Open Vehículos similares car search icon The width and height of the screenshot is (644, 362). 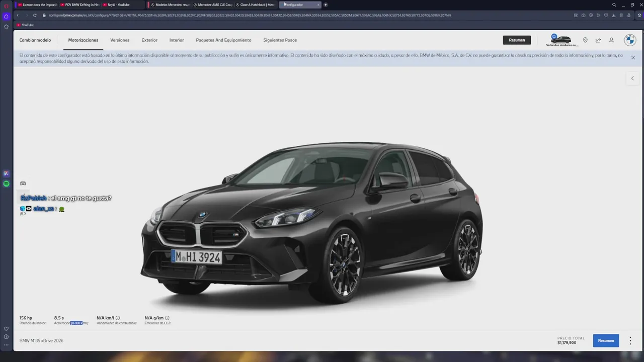click(561, 40)
